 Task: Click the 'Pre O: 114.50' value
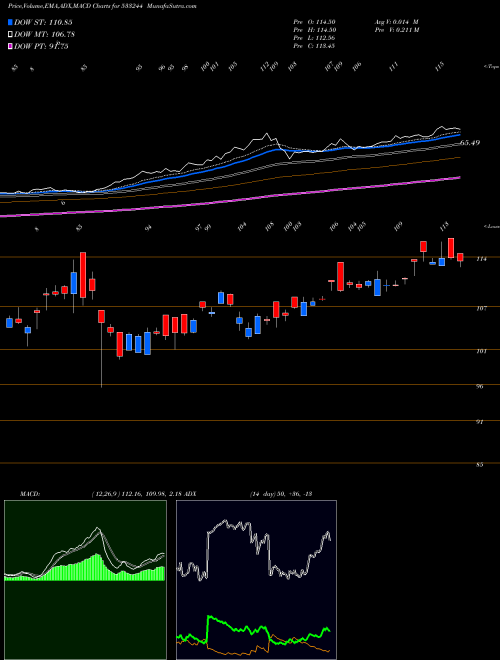[x=314, y=21]
